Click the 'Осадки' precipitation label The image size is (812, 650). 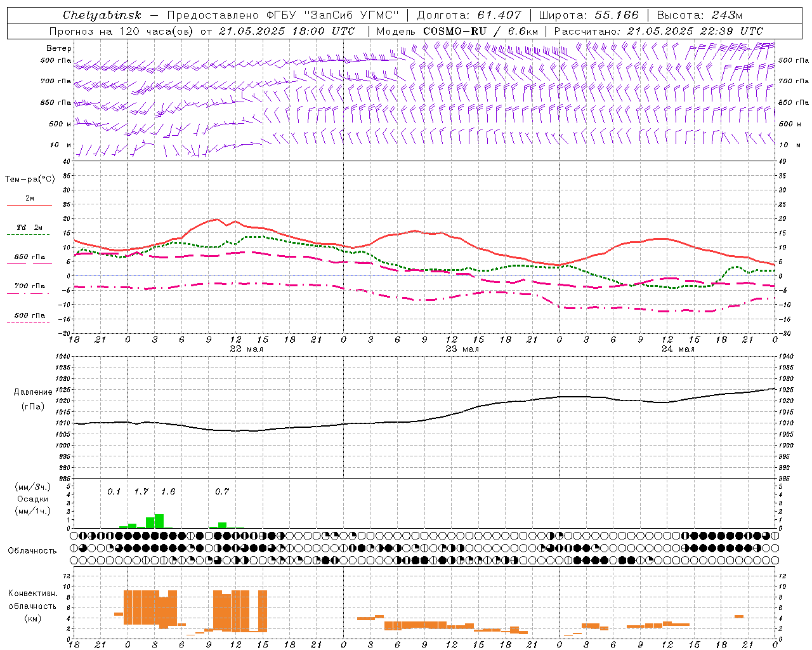(x=32, y=499)
